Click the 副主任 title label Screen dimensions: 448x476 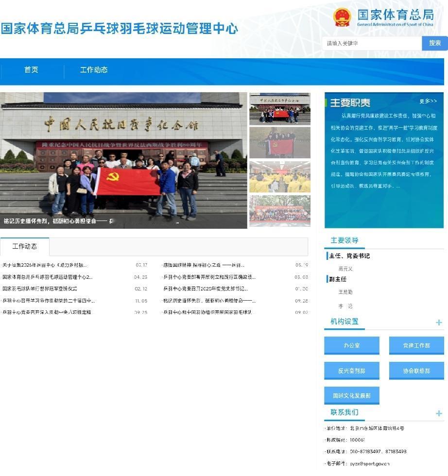(x=338, y=279)
